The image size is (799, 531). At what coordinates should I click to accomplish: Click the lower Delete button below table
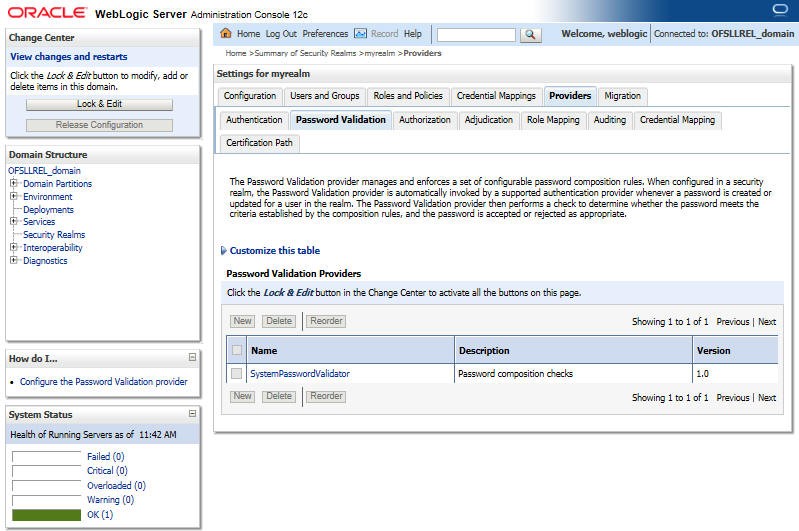coord(279,396)
